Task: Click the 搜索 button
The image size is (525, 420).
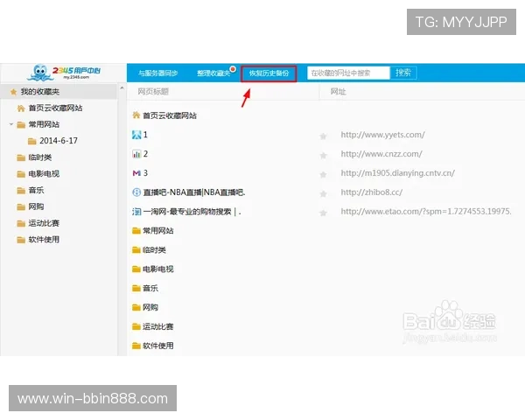Action: [403, 73]
